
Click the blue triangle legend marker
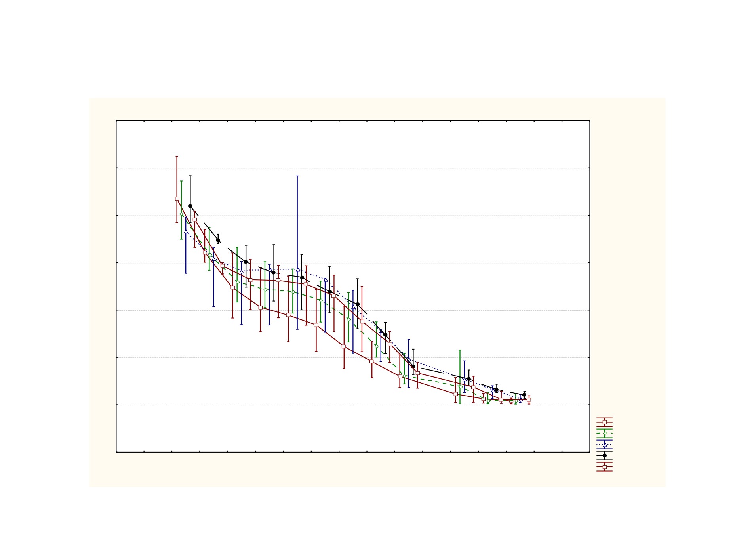pyautogui.click(x=605, y=445)
